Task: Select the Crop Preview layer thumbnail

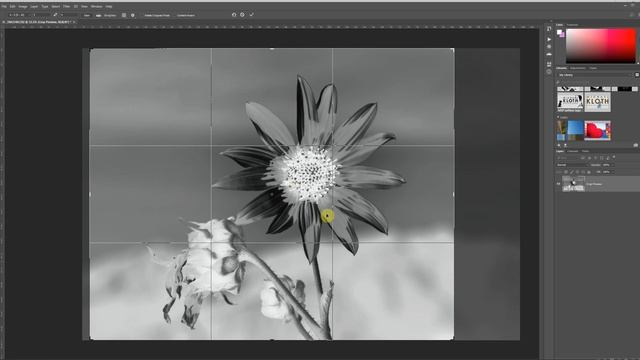Action: 573,184
